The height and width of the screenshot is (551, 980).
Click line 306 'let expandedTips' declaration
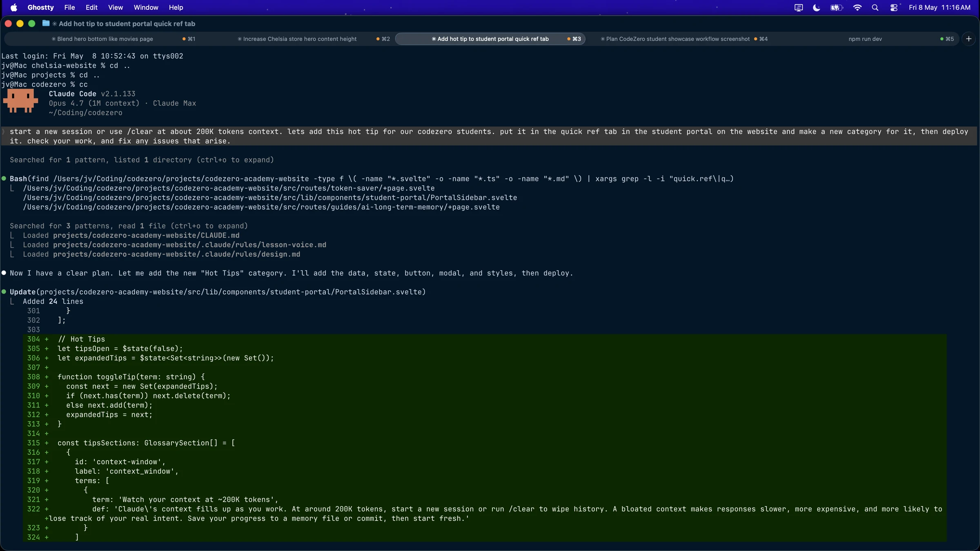tap(165, 358)
